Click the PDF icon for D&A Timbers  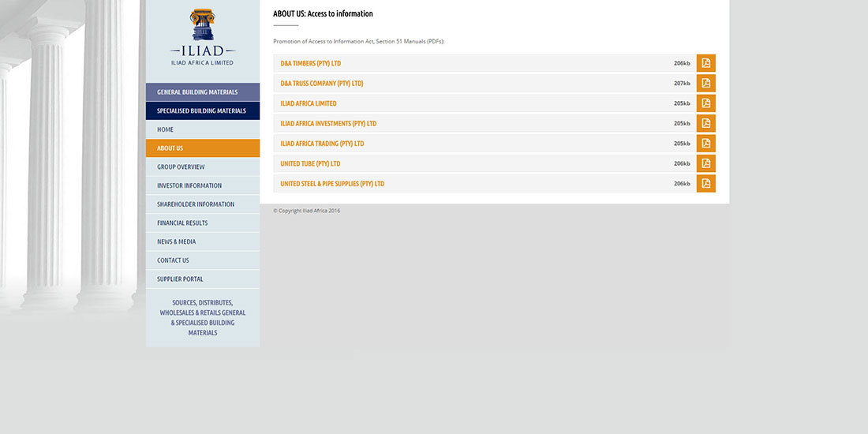tap(705, 63)
